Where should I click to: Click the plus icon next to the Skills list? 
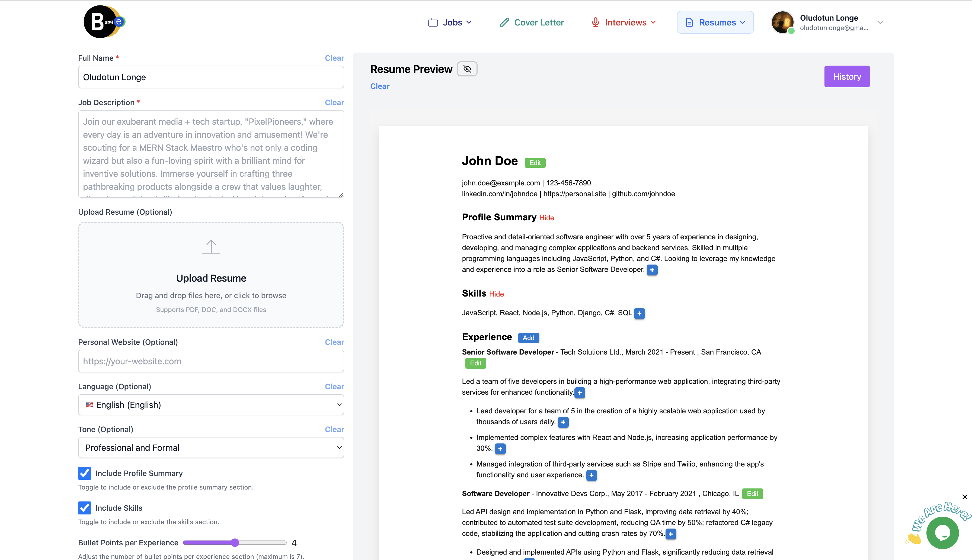[639, 313]
